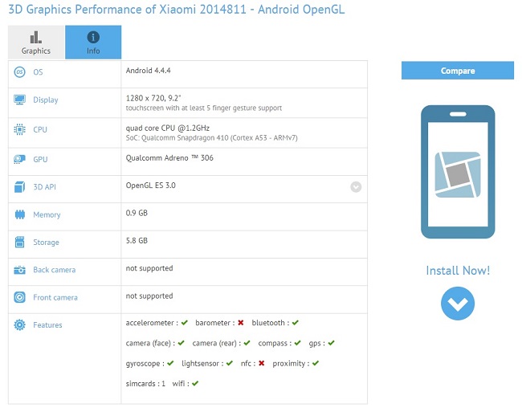This screenshot has width=522, height=420.
Task: Click the Storage label
Action: click(46, 243)
